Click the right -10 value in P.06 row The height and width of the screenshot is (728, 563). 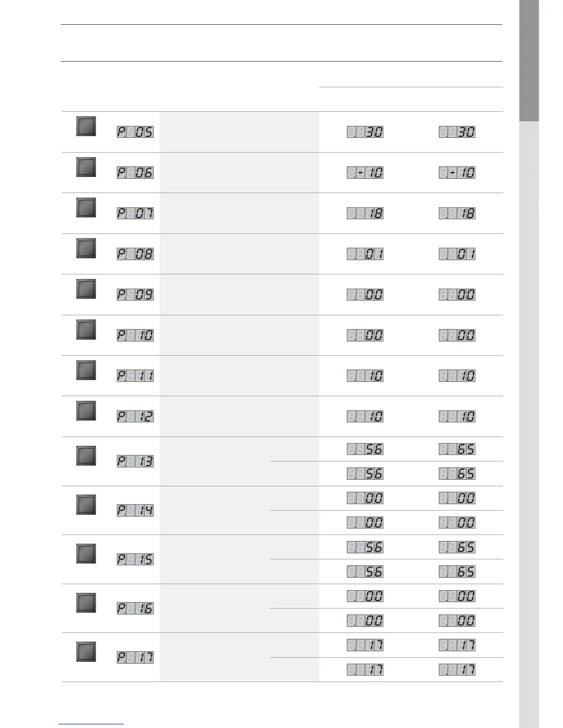tap(457, 173)
